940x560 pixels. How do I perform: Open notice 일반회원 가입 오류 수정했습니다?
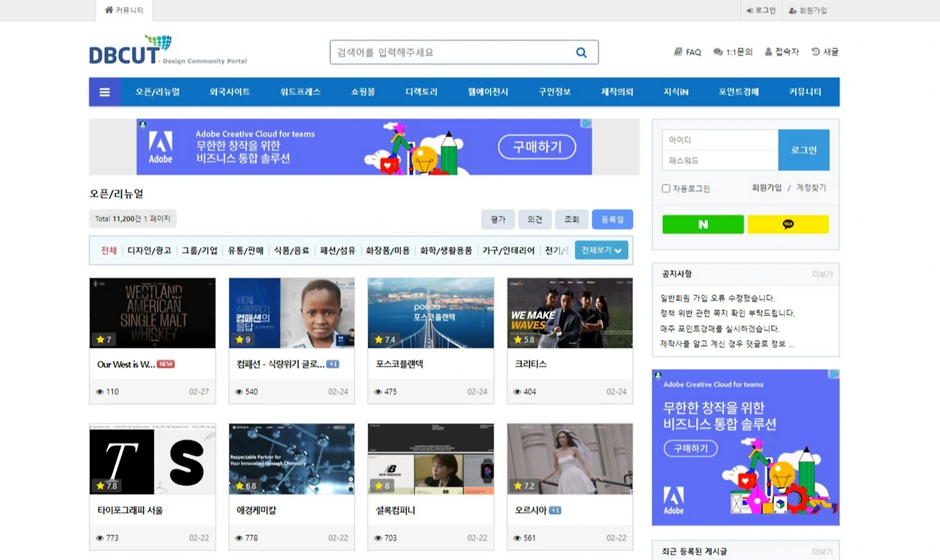(717, 298)
